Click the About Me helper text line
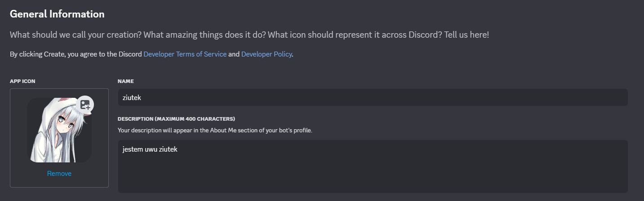Viewport: 644px width, 201px height. (x=215, y=131)
